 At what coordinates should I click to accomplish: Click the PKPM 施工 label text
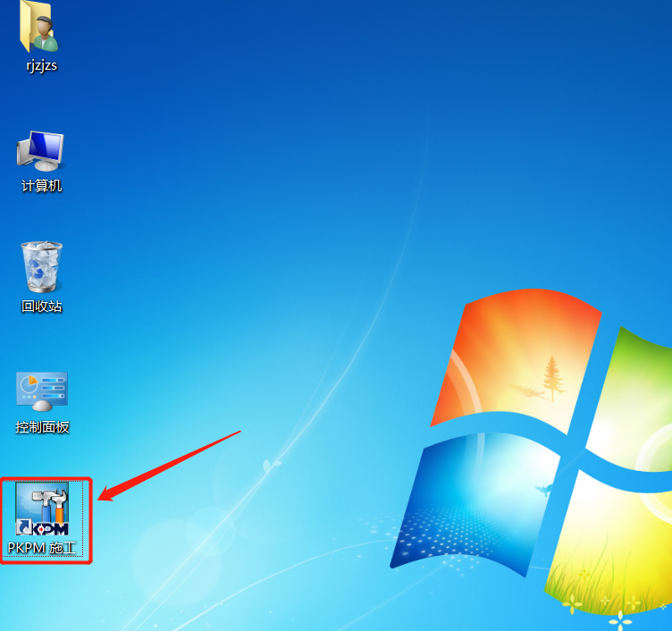[42, 547]
